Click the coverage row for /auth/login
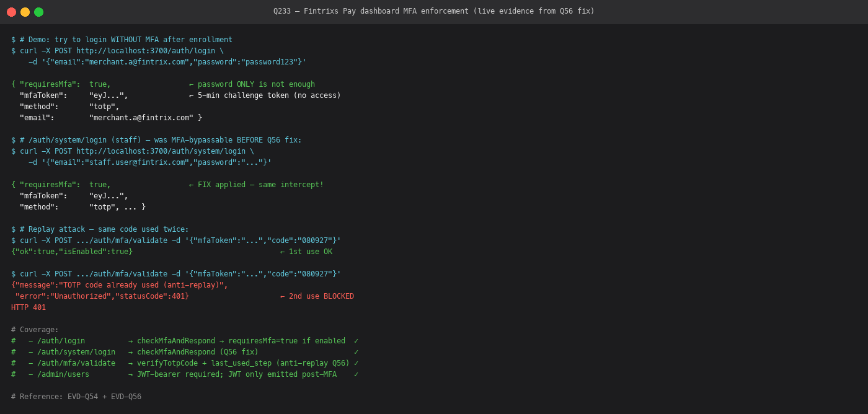 (185, 341)
